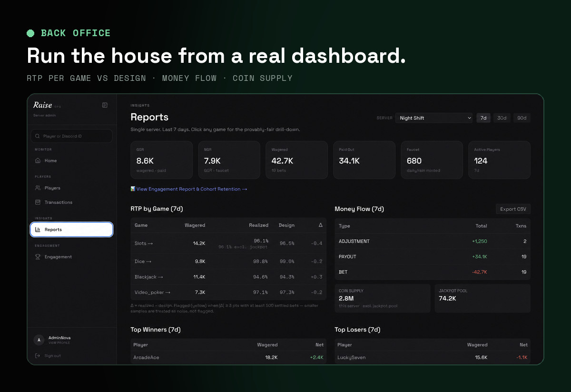Focus the Player or Discord ID search field
The image size is (571, 392).
click(x=72, y=136)
